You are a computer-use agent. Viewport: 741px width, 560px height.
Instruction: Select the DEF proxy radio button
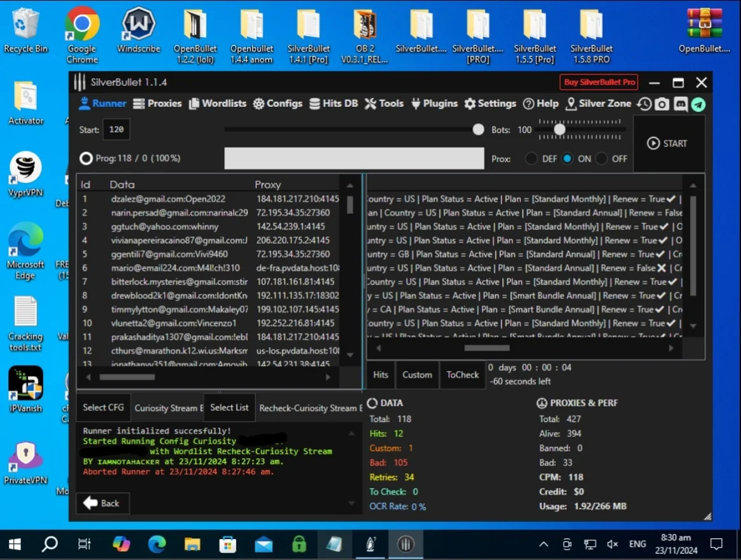pyautogui.click(x=531, y=159)
